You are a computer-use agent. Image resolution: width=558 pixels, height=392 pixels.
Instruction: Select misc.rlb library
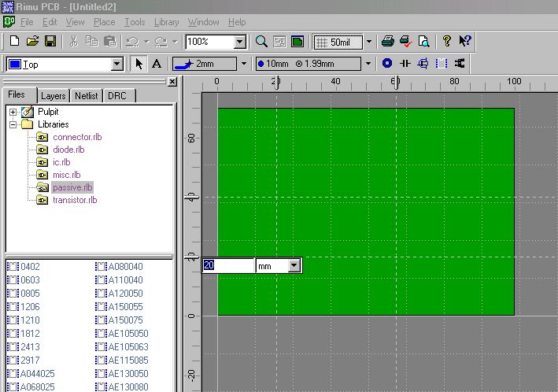pos(67,175)
